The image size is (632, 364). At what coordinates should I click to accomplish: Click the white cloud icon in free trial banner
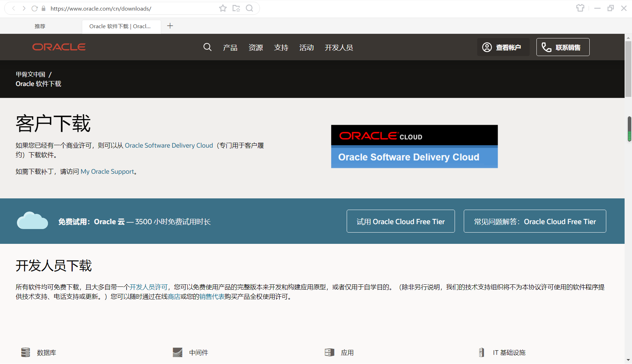tap(32, 221)
